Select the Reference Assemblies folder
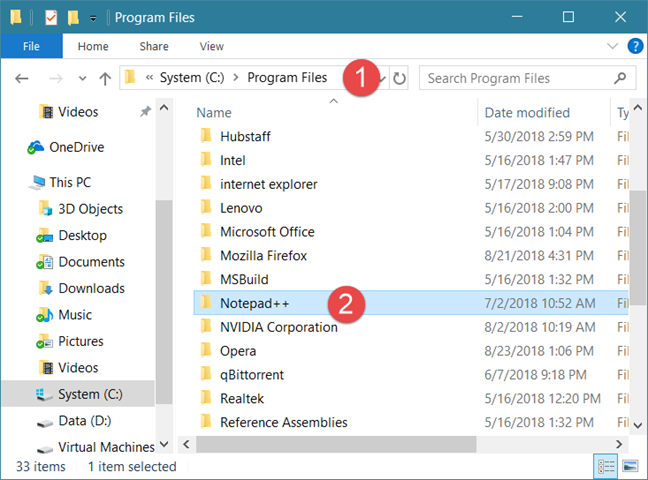The height and width of the screenshot is (480, 648). coord(411,423)
